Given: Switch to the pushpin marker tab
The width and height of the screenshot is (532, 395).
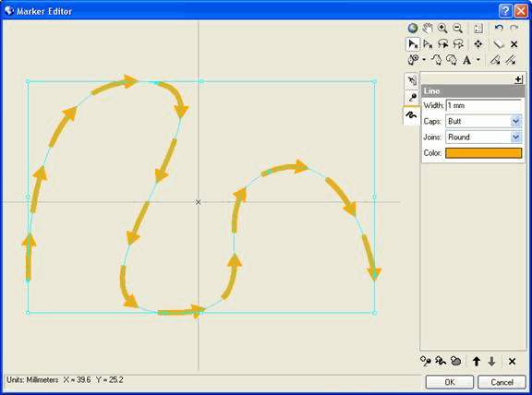Looking at the screenshot, I should click(x=412, y=98).
